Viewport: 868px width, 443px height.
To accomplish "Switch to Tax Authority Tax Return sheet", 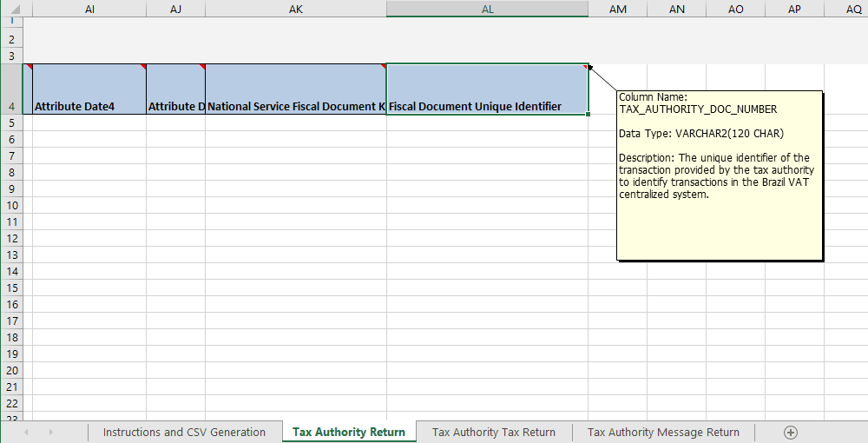I will (494, 433).
